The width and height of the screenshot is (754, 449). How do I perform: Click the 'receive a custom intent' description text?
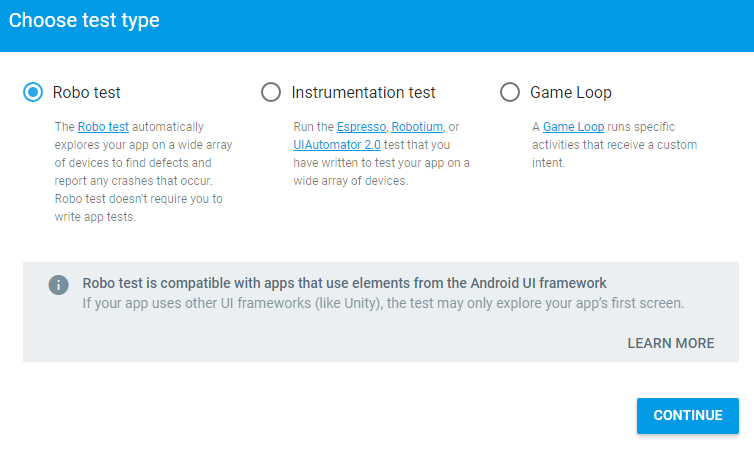click(x=614, y=153)
